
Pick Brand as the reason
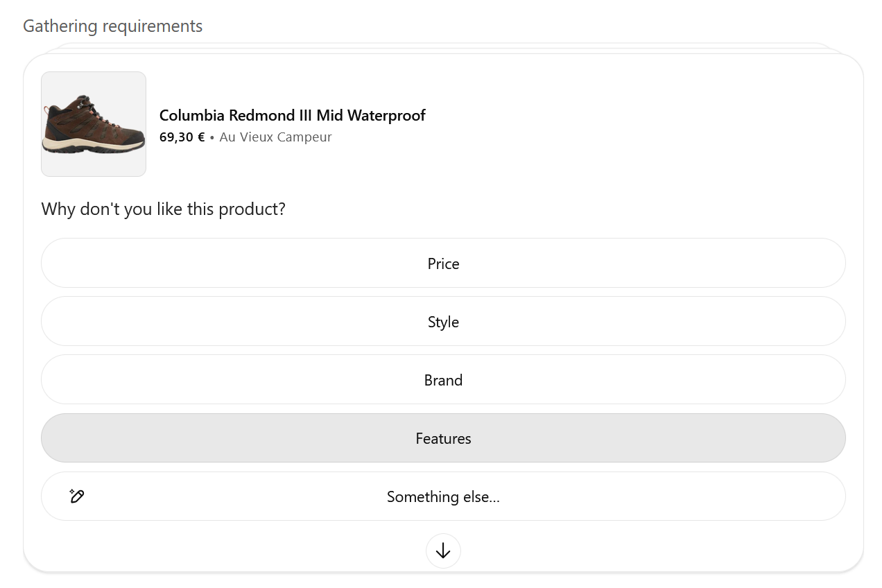pos(443,380)
